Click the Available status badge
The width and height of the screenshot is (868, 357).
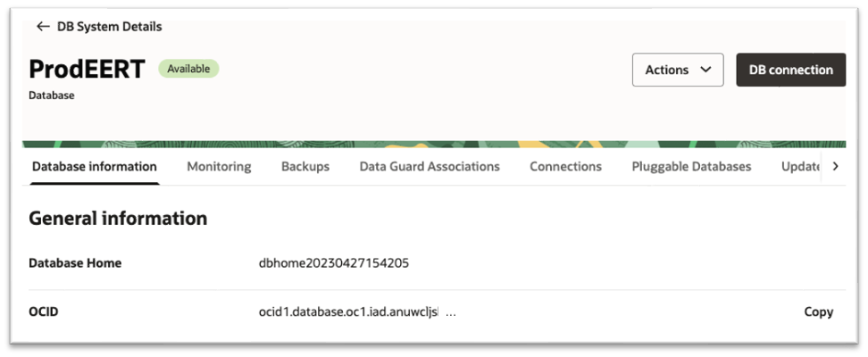(x=188, y=69)
